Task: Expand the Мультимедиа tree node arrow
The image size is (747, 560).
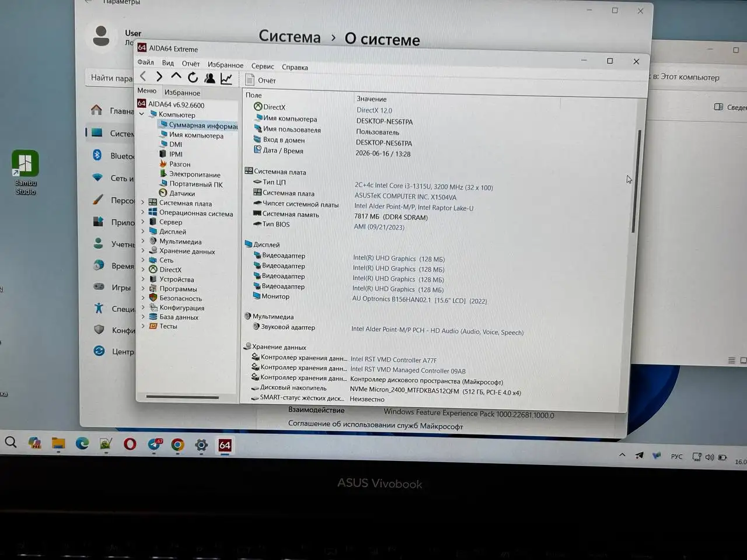Action: pyautogui.click(x=142, y=241)
